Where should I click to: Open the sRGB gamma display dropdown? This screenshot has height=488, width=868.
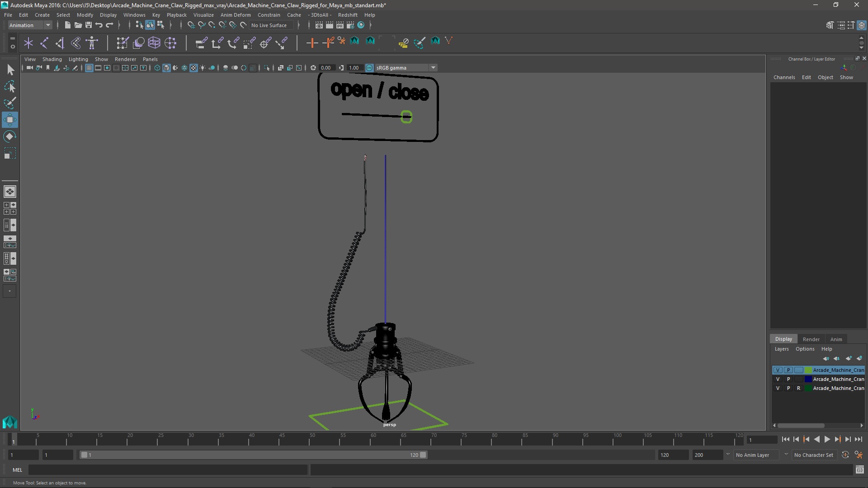coord(433,67)
